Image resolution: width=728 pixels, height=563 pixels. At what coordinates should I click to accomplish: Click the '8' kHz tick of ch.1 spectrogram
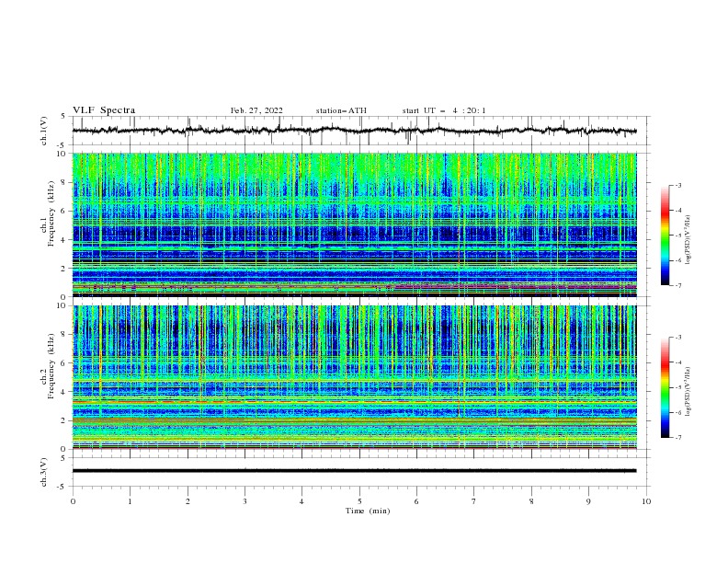pyautogui.click(x=64, y=182)
